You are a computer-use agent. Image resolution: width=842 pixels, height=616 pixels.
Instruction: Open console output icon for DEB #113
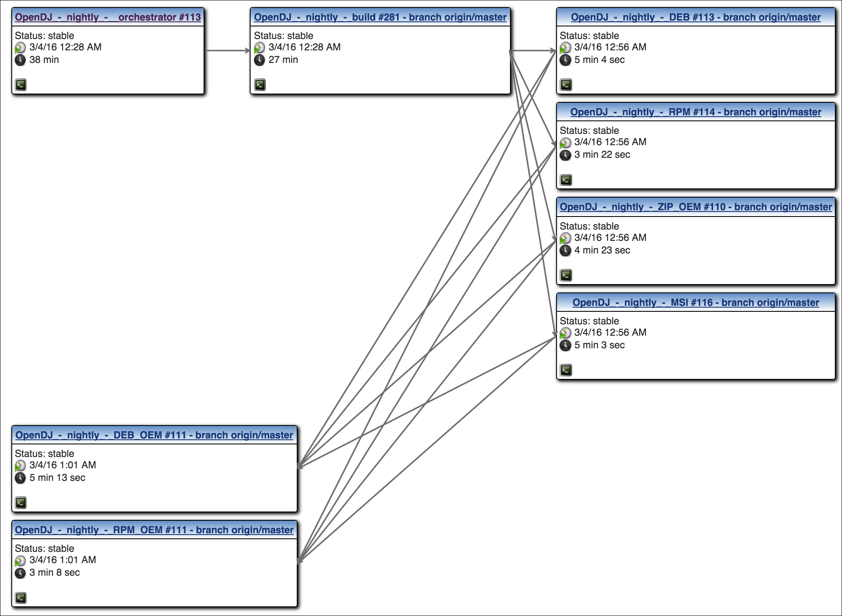(566, 85)
